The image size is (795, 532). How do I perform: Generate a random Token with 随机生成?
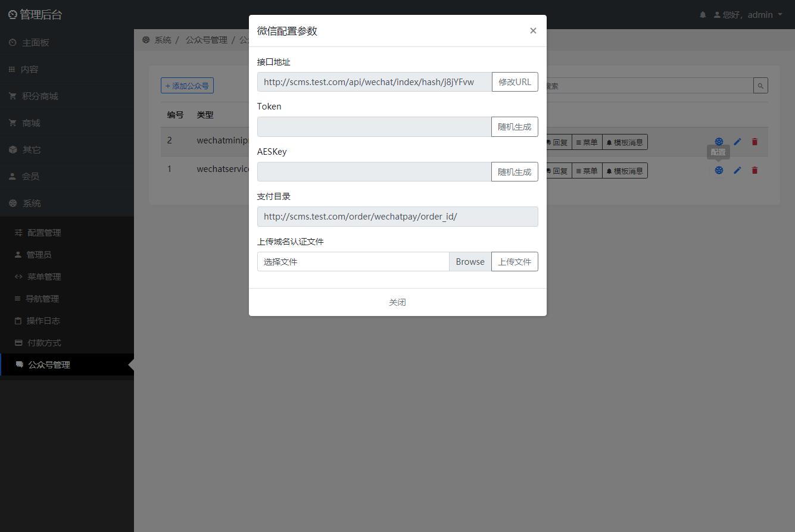pos(515,127)
